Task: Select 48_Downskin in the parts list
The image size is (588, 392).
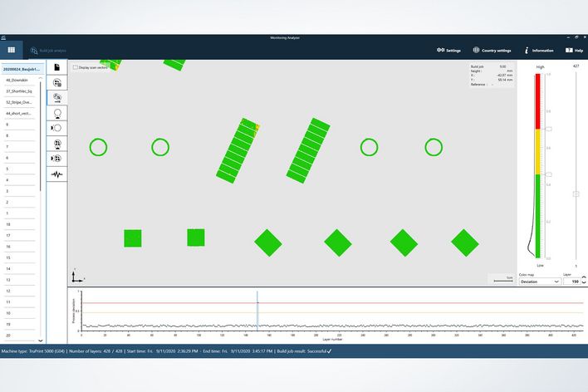Action: tap(19, 80)
